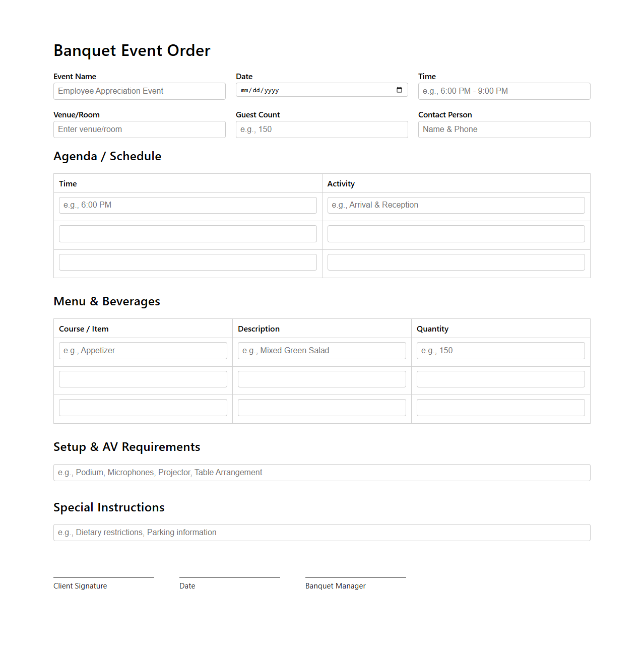Select the third row Course / Item box
The height and width of the screenshot is (655, 644).
tap(143, 407)
